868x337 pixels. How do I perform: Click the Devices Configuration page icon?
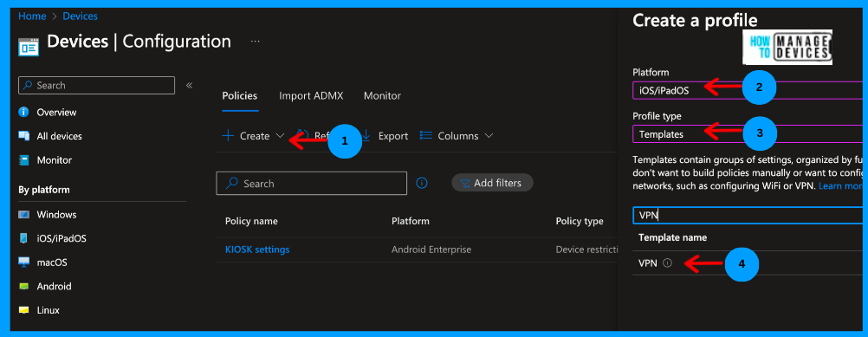[29, 47]
